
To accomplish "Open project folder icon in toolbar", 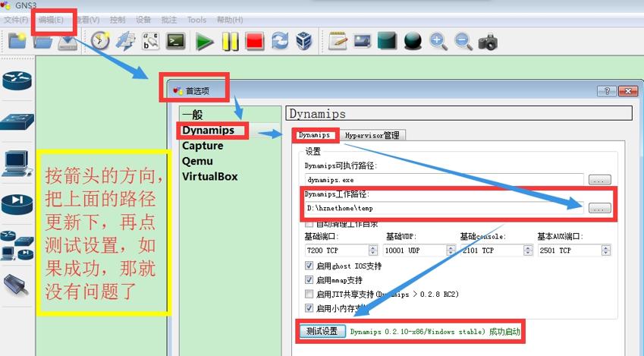I will pos(42,41).
